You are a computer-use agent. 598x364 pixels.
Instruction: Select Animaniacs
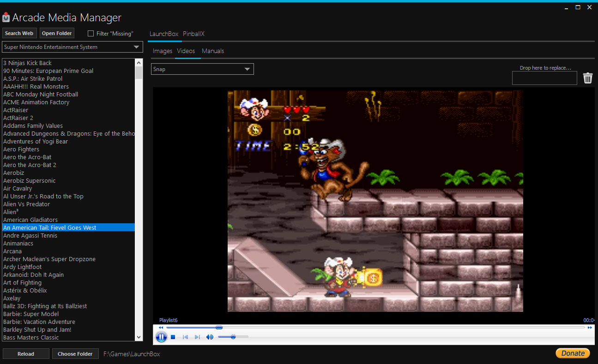(x=69, y=243)
